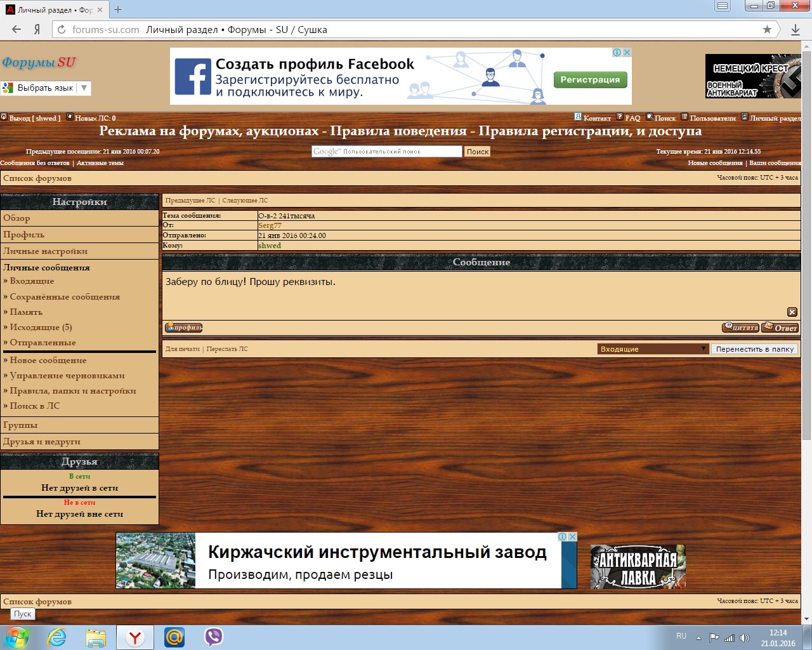Click the delete message X icon
The height and width of the screenshot is (650, 812).
click(792, 312)
